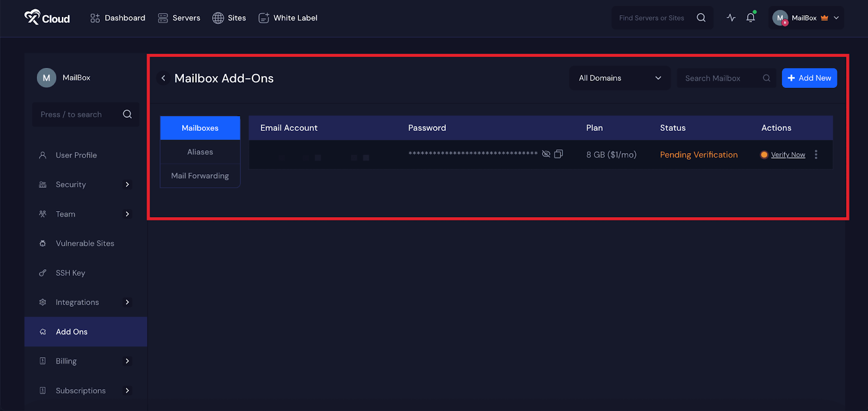The height and width of the screenshot is (411, 868).
Task: Go back from Mailbox Add-Ons
Action: click(x=163, y=78)
